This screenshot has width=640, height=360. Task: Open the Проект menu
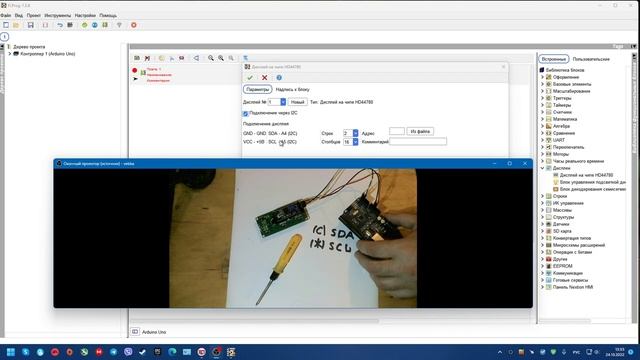pyautogui.click(x=33, y=16)
